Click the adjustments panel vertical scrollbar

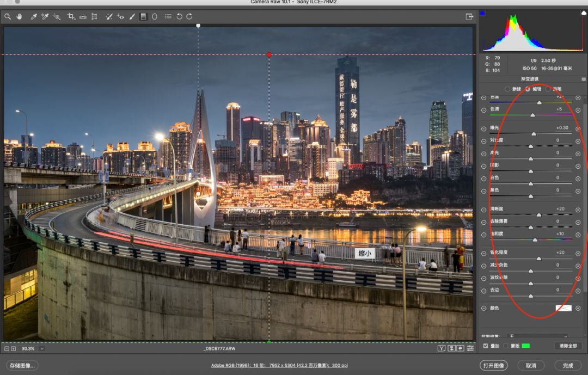click(585, 199)
